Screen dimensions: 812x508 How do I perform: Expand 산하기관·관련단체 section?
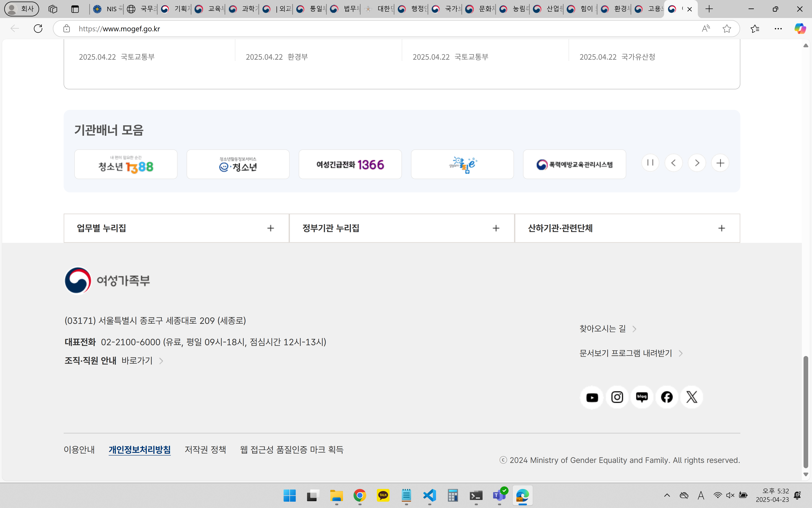[627, 228]
